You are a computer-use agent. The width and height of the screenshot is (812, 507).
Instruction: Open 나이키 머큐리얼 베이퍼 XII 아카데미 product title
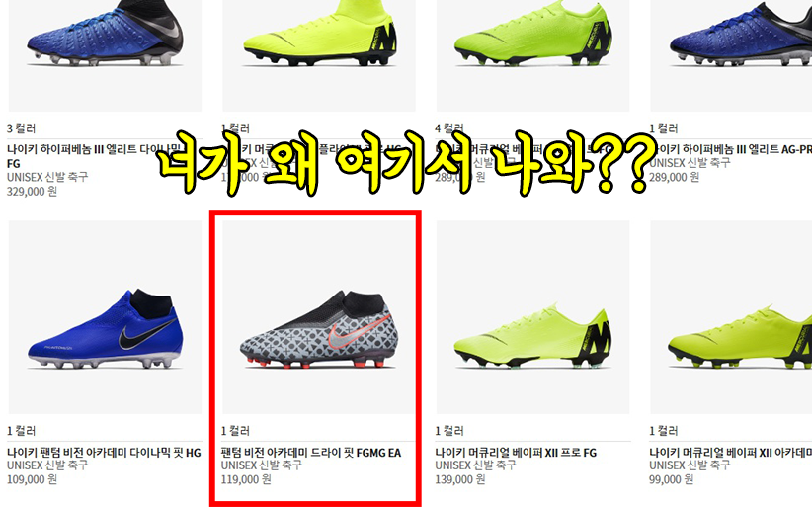(730, 453)
